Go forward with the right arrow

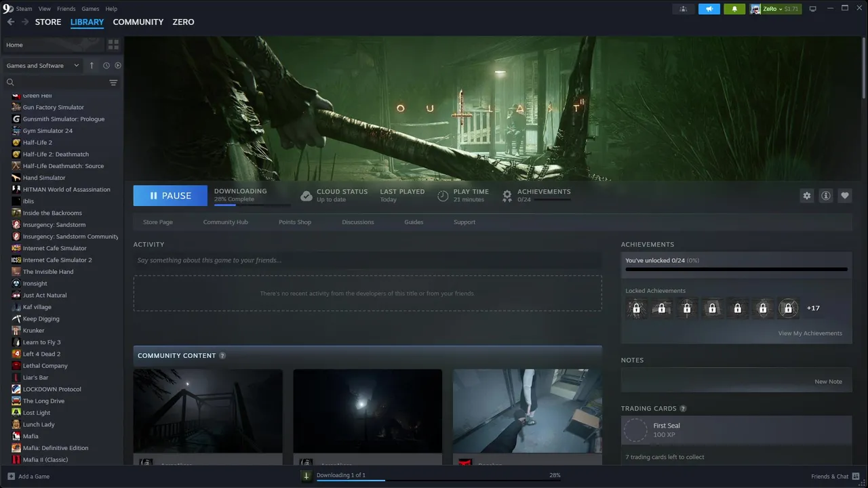click(x=25, y=22)
